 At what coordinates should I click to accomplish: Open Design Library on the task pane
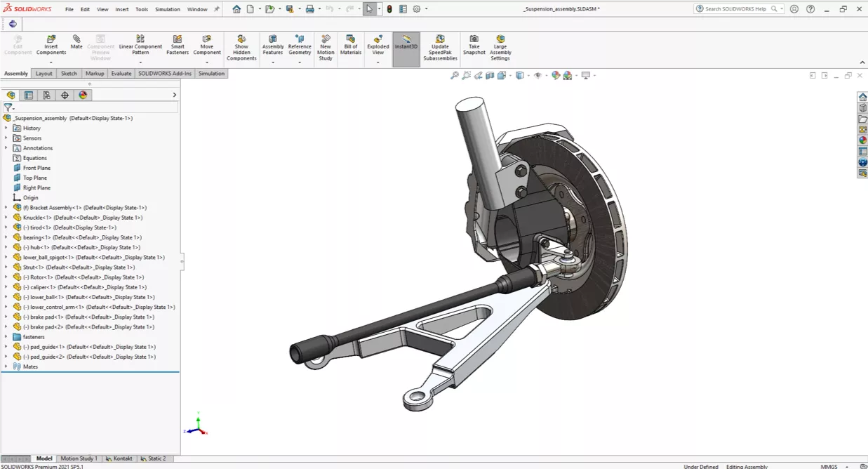click(862, 108)
